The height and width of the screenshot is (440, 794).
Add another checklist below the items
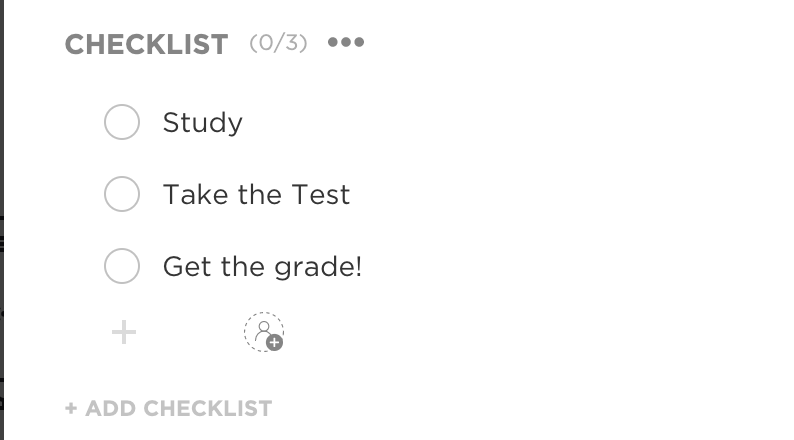tap(169, 408)
